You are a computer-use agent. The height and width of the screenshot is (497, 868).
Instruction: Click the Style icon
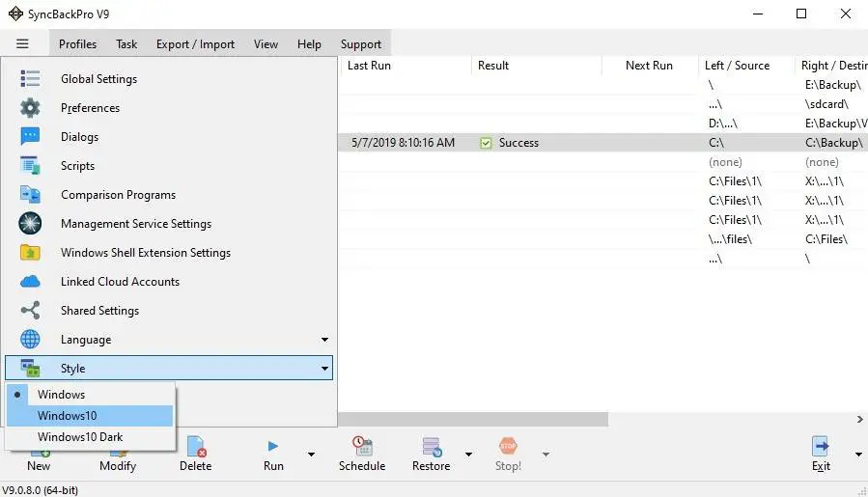[x=30, y=368]
